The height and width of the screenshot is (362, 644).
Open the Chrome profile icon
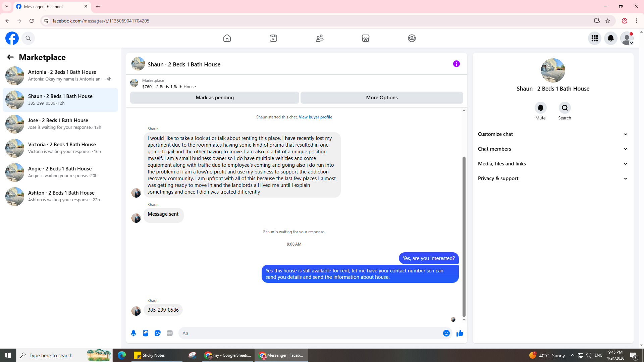pos(625,21)
